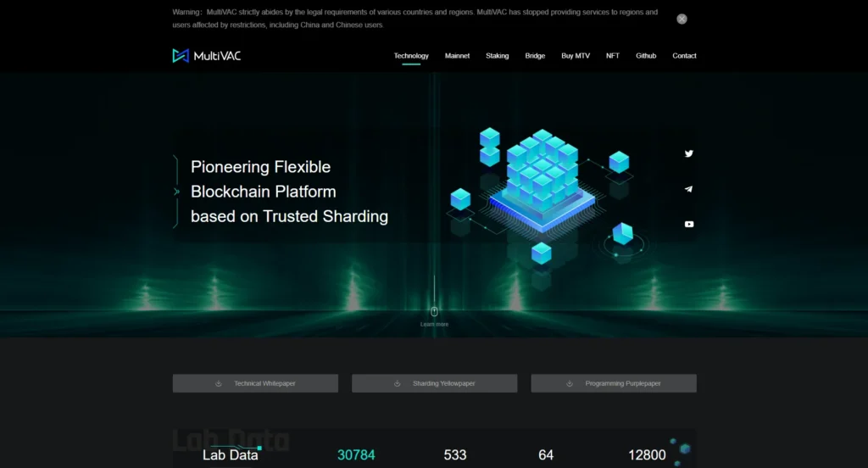Viewport: 868px width, 468px height.
Task: Click the MultiVAC logo
Action: pyautogui.click(x=207, y=55)
